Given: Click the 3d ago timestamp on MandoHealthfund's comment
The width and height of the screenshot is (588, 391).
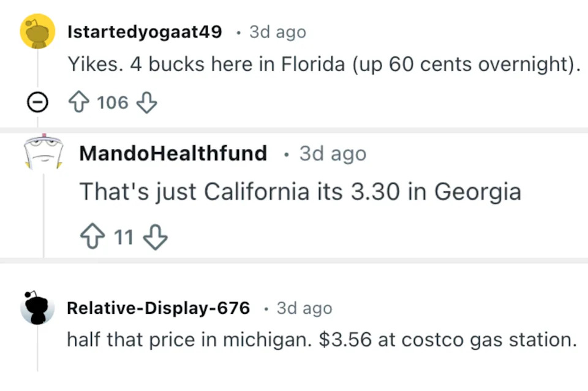Looking at the screenshot, I should 333,153.
